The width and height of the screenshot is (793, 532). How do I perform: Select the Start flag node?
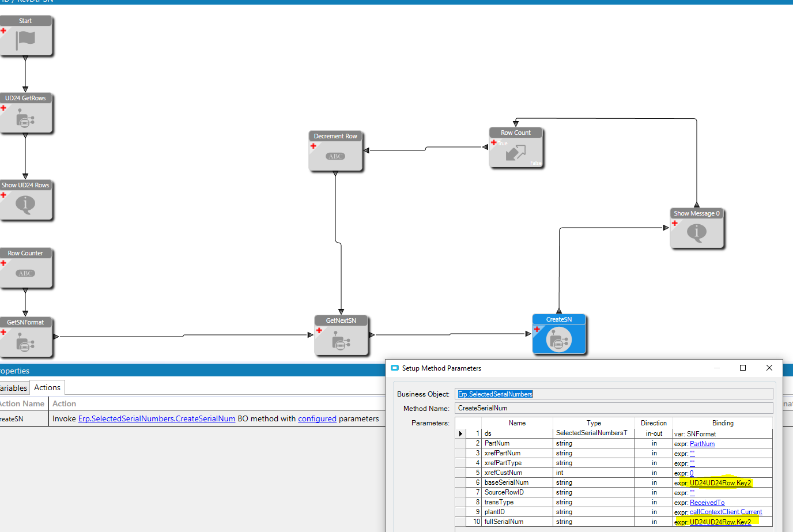(x=26, y=36)
